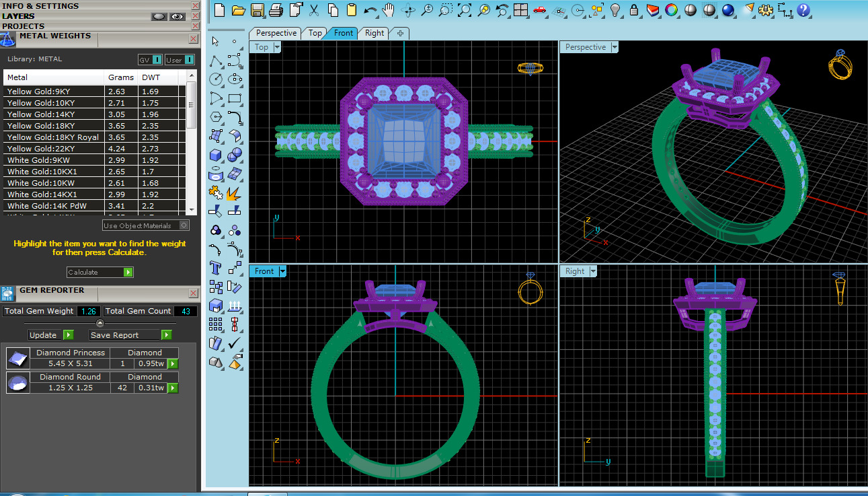Click the Save Report button
Image resolution: width=868 pixels, height=496 pixels.
pyautogui.click(x=131, y=335)
